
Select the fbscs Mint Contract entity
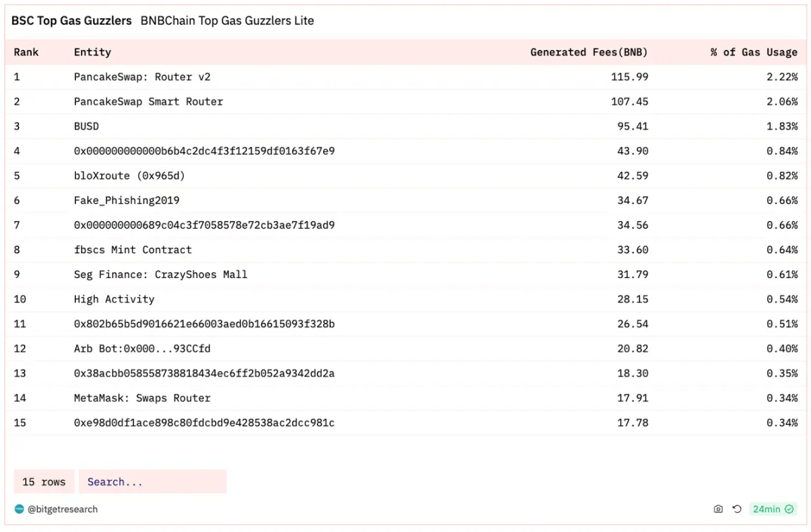click(133, 250)
